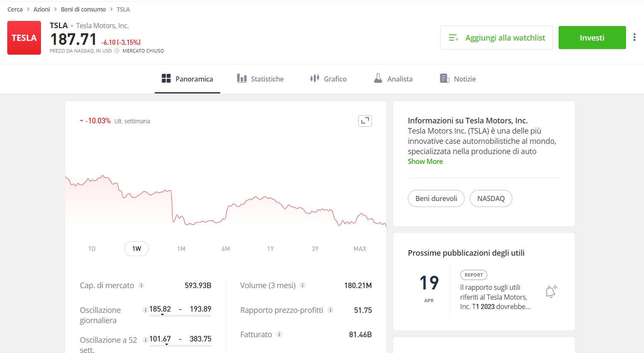
Task: Click the Beni durevoli tag
Action: pyautogui.click(x=436, y=198)
